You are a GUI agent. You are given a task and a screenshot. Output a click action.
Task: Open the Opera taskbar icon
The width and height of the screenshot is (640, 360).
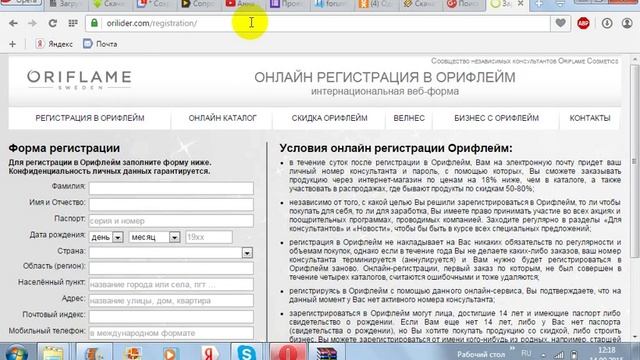tap(288, 353)
